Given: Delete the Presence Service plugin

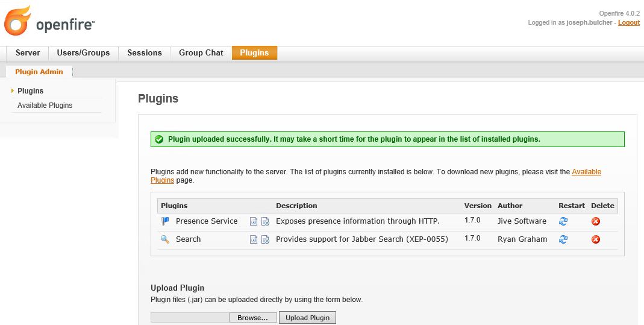Looking at the screenshot, I should pyautogui.click(x=596, y=221).
